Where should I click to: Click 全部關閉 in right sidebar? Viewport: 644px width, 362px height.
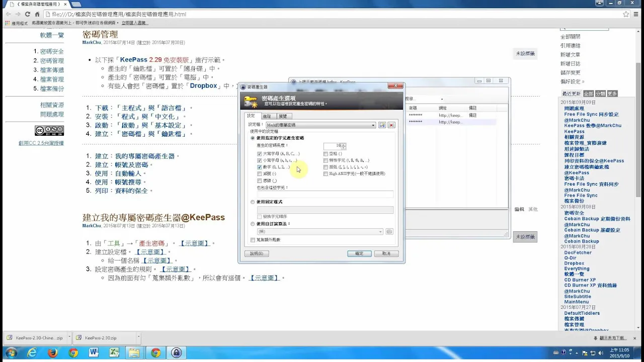571,37
